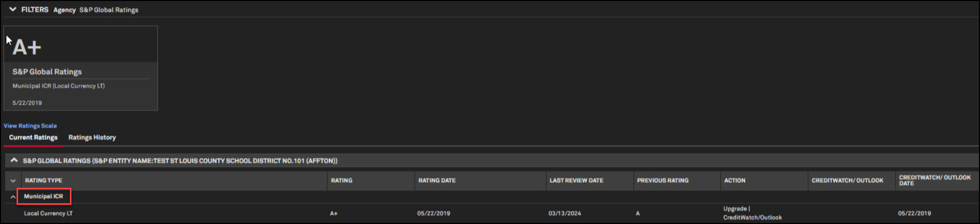The height and width of the screenshot is (224, 980).
Task: Select the Current Ratings tab
Action: [33, 138]
